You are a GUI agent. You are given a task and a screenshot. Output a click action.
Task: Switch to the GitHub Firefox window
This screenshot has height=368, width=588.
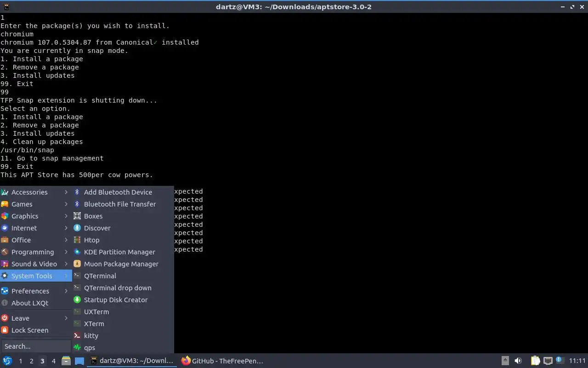[222, 361]
